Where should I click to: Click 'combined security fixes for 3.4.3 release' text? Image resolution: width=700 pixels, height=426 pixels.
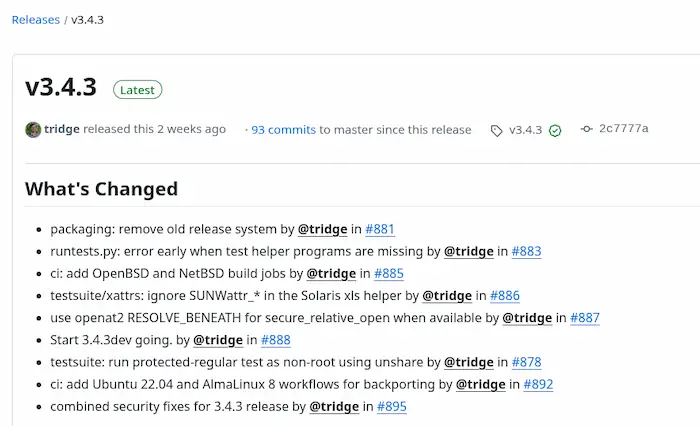click(170, 407)
